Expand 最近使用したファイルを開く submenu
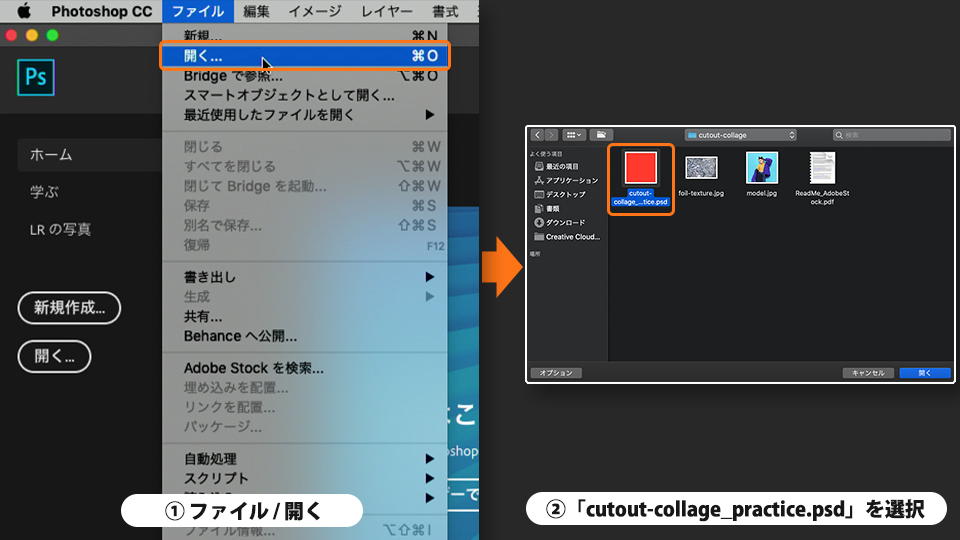The width and height of the screenshot is (960, 540). tap(305, 115)
